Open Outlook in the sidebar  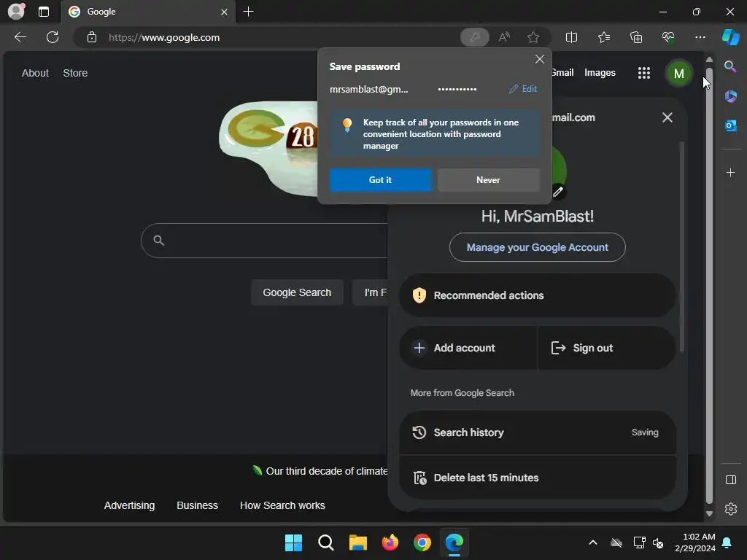(x=730, y=125)
